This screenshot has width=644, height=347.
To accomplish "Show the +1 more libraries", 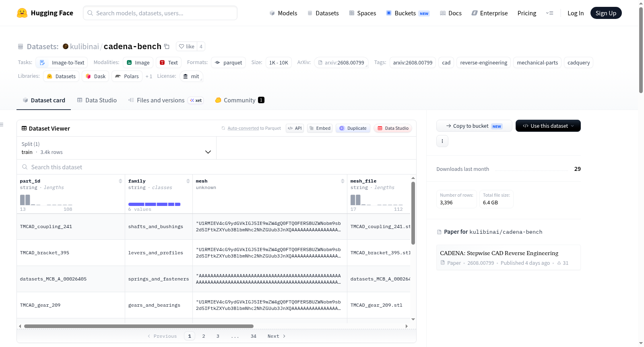I will (x=149, y=76).
